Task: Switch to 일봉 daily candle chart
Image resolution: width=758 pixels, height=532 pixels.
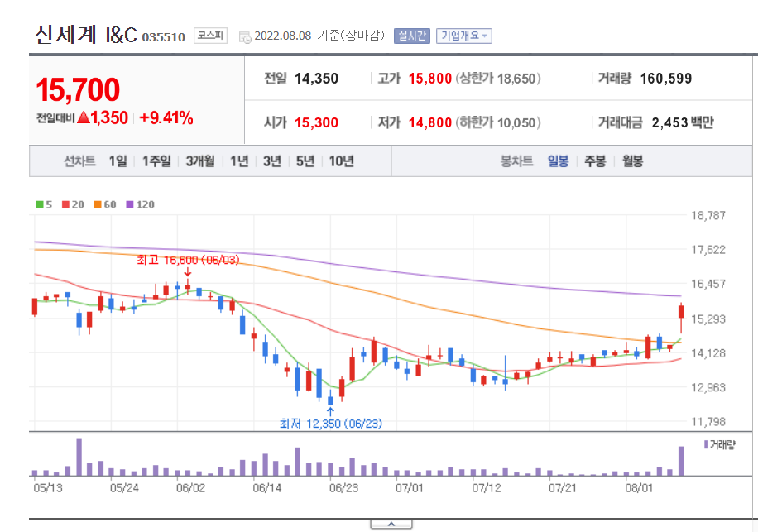Action: 558,161
